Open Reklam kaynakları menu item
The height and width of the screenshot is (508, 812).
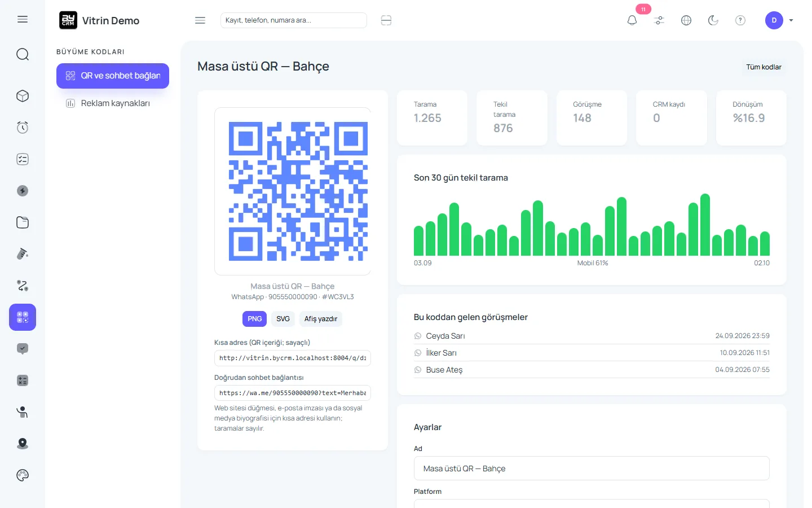coord(113,103)
